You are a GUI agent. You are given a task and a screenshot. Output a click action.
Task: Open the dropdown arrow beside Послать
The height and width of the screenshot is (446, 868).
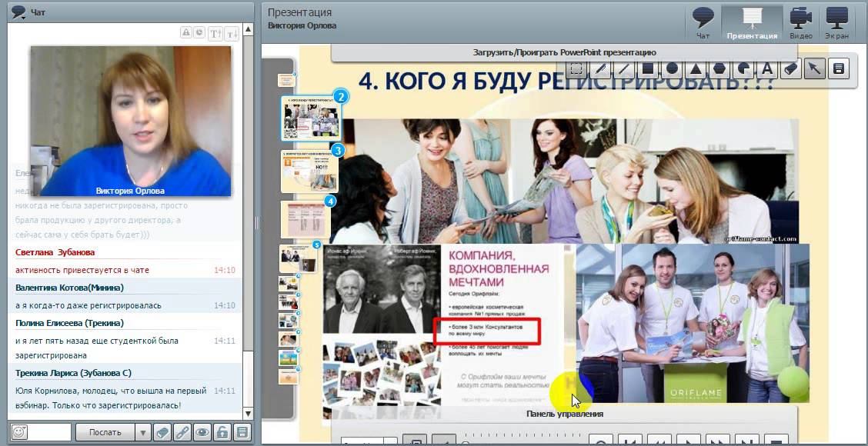143,432
